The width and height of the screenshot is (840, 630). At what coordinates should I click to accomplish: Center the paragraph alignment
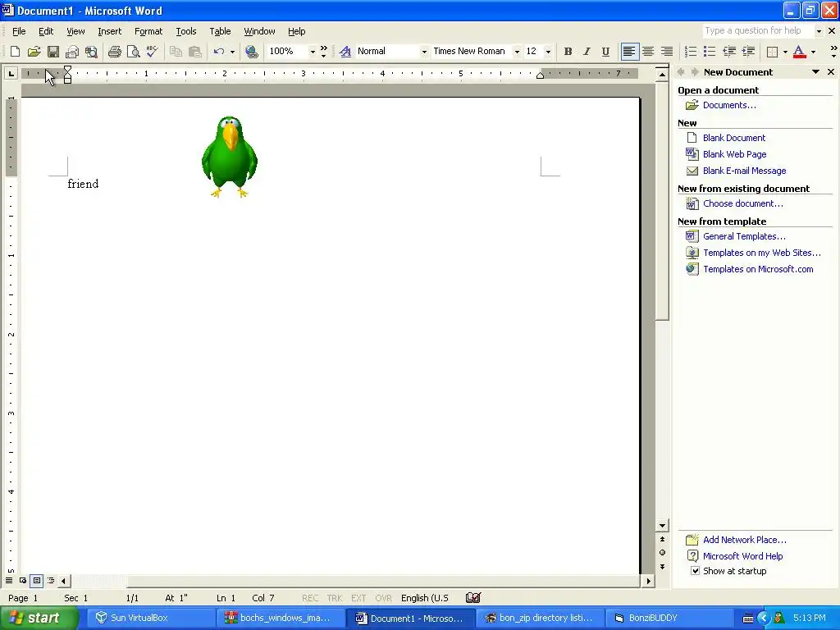point(648,52)
